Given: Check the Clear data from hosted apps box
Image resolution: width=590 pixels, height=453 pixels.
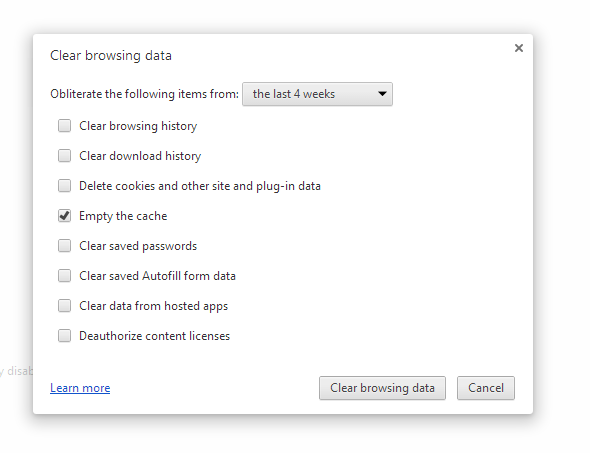Looking at the screenshot, I should [64, 306].
